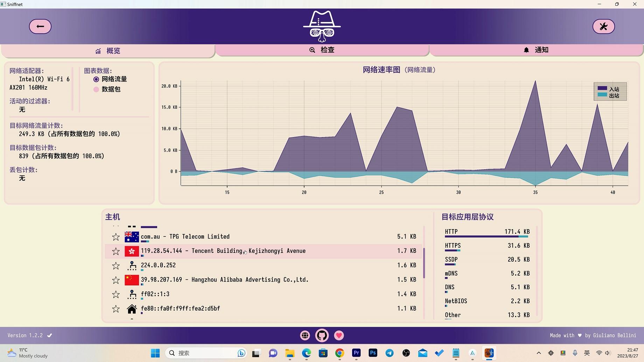Click the China flag beside Alibaba host
Screen dimensions: 644x362
point(132,280)
